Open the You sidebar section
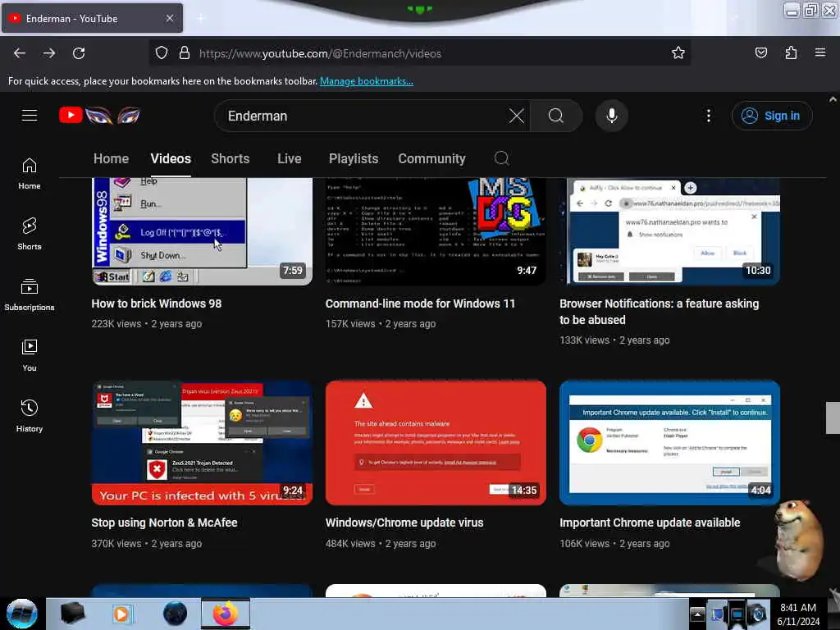 (30, 355)
